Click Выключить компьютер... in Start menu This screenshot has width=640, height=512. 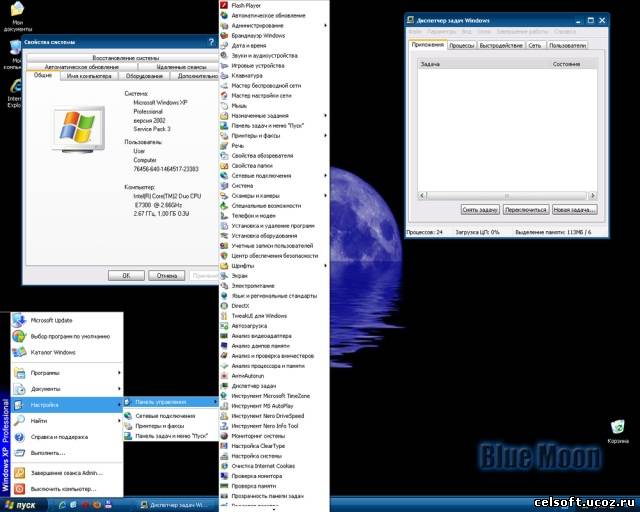click(67, 489)
